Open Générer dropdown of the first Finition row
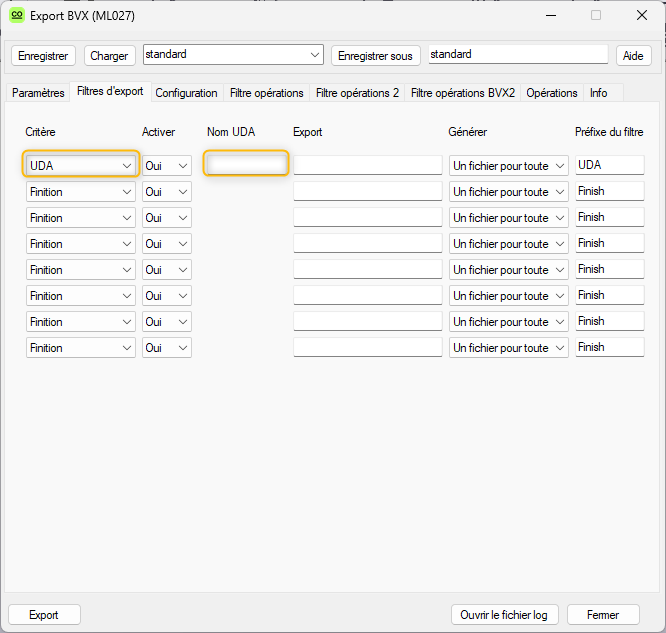This screenshot has height=633, width=666. click(x=509, y=192)
